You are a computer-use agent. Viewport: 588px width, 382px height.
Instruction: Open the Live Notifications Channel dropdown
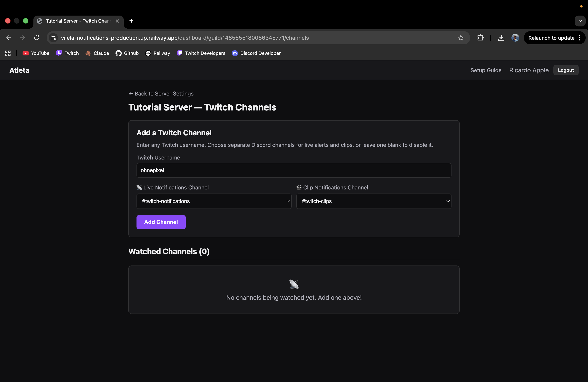coord(214,201)
